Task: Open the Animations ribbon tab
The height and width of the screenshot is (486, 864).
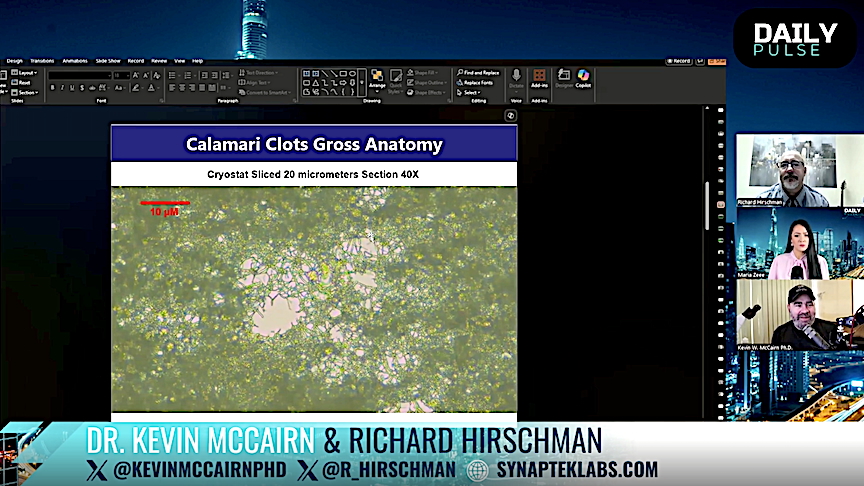Action: pyautogui.click(x=74, y=61)
